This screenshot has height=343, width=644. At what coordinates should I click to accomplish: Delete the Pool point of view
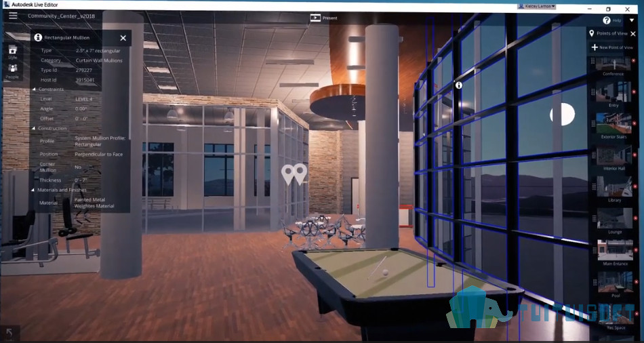(x=637, y=282)
